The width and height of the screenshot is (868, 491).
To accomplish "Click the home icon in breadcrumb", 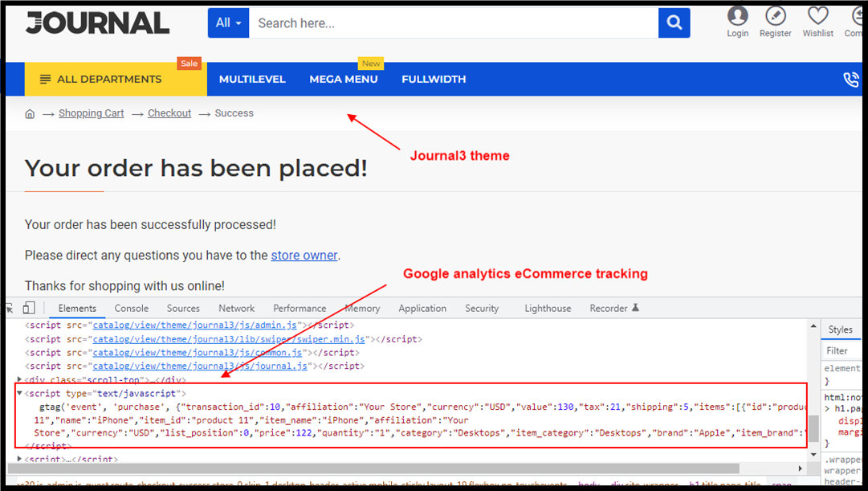I will click(31, 114).
